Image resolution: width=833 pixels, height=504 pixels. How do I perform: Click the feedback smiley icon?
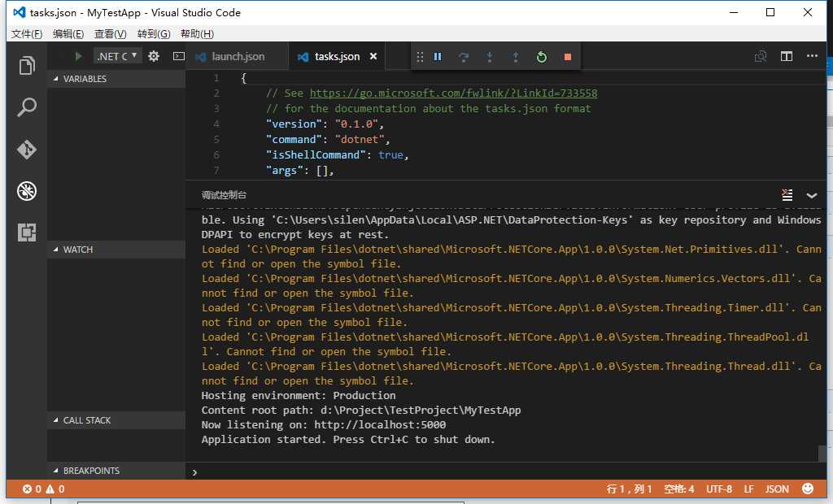(x=808, y=489)
